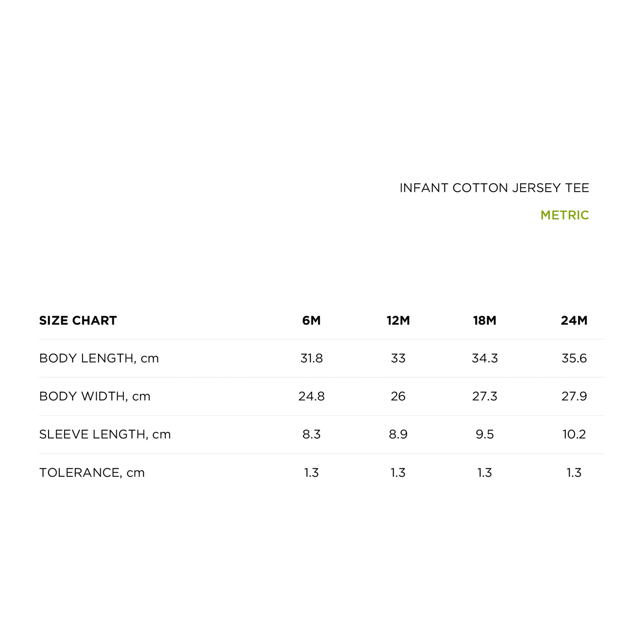Click the SLEEVE LENGTH, cm row label

click(105, 435)
